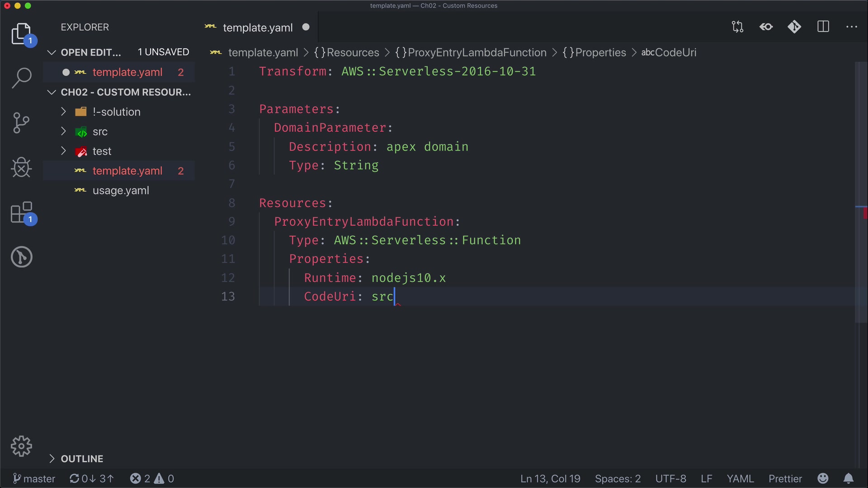
Task: Open the Search view in activity bar
Action: 21,78
